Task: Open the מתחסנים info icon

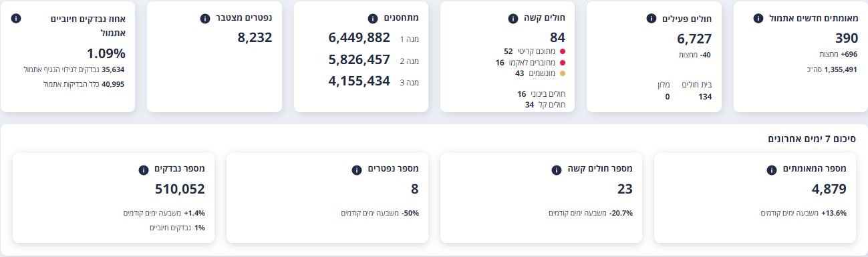Action: pyautogui.click(x=373, y=19)
